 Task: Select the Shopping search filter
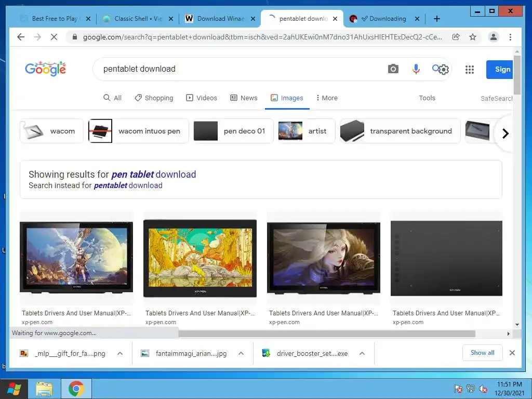click(154, 98)
